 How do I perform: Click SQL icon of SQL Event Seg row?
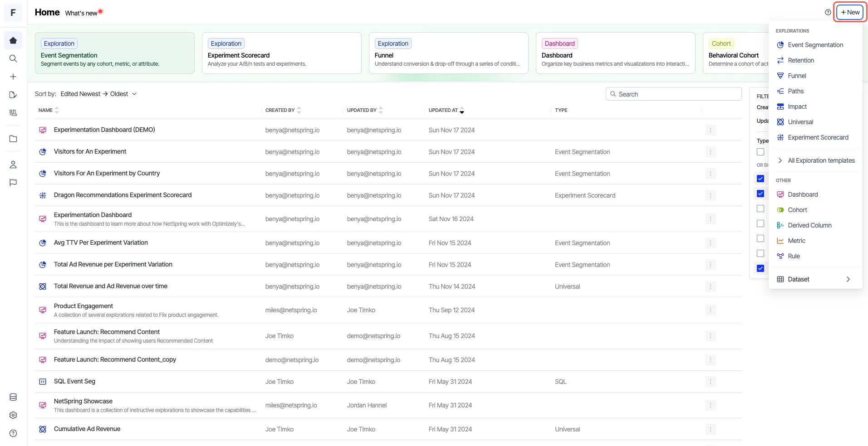[43, 382]
